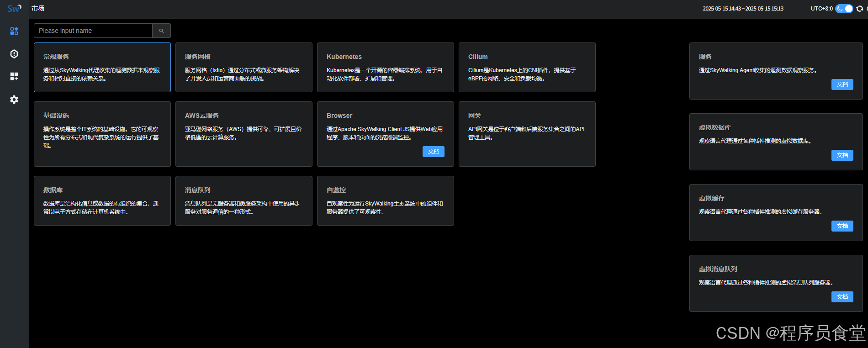The image size is (868, 348).
Task: Click the refresh icon in top bar
Action: click(x=859, y=9)
